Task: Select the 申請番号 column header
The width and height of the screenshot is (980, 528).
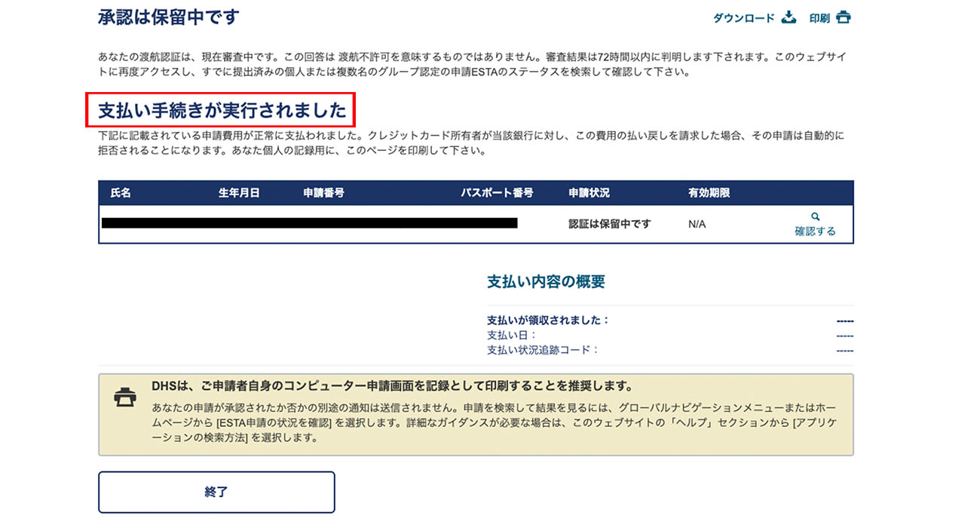Action: coord(324,193)
